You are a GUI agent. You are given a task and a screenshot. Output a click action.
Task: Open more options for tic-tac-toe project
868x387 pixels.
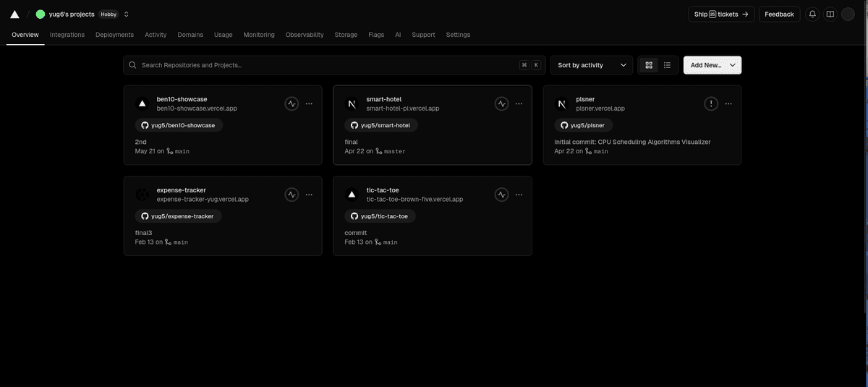click(519, 195)
